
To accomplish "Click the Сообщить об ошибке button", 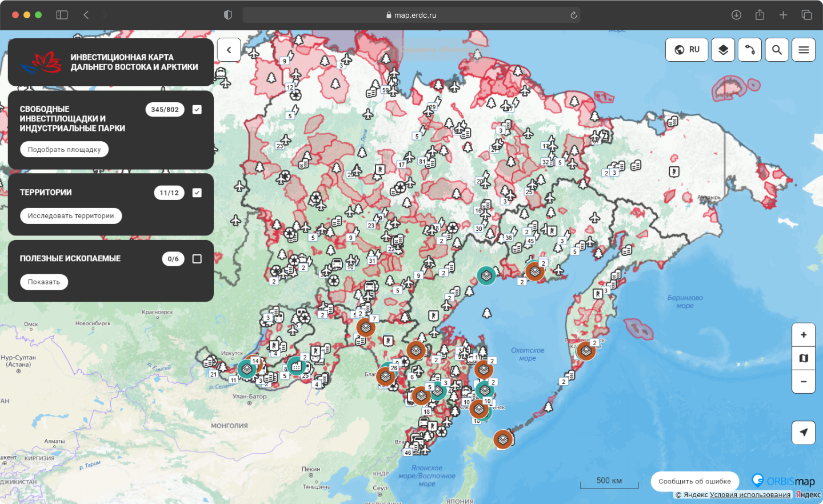I will [x=694, y=482].
